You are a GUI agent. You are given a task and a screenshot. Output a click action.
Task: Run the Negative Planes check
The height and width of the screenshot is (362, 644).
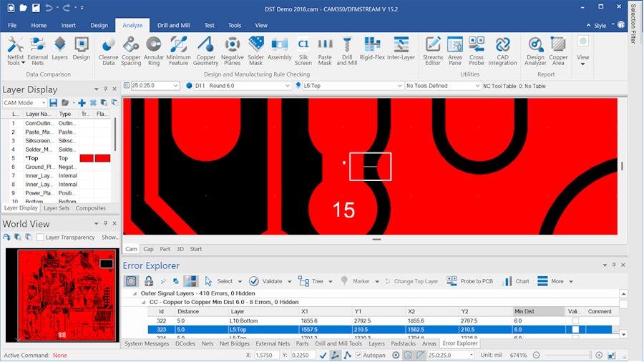(232, 51)
